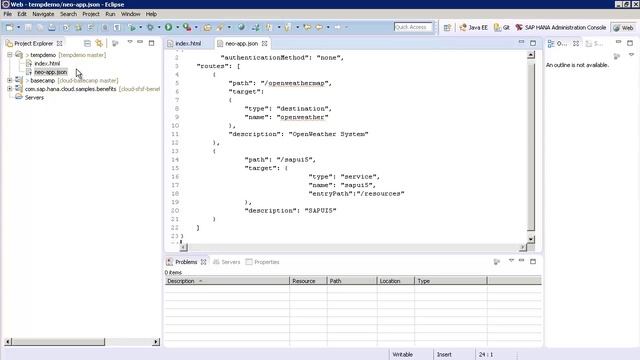Toggle Link with Editor in Project Explorer

(x=99, y=43)
